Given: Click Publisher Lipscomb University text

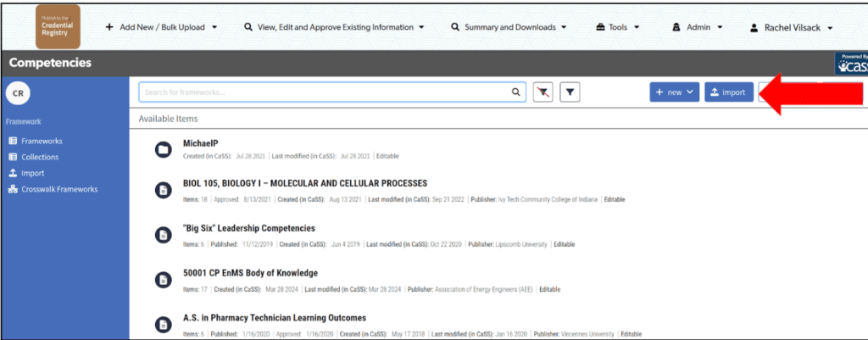Looking at the screenshot, I should (x=508, y=244).
